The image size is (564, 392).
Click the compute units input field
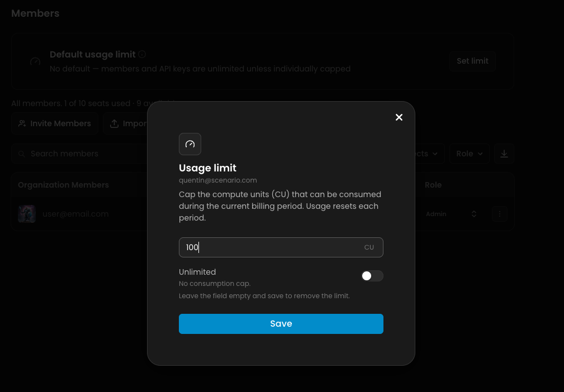pyautogui.click(x=281, y=247)
